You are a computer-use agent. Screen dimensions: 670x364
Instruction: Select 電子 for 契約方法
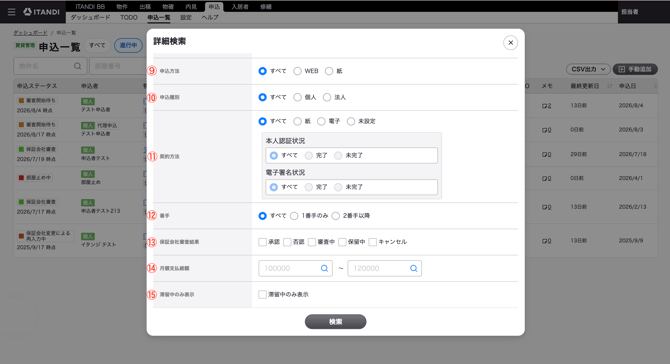coord(321,121)
